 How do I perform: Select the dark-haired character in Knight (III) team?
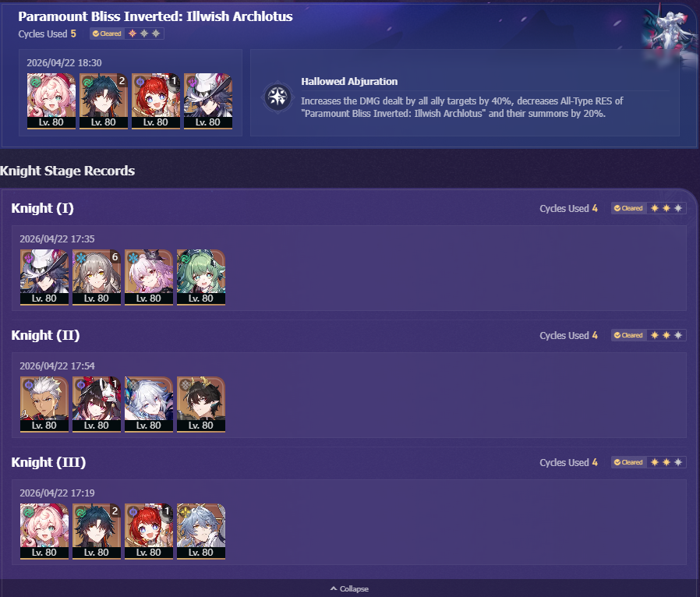pos(97,532)
